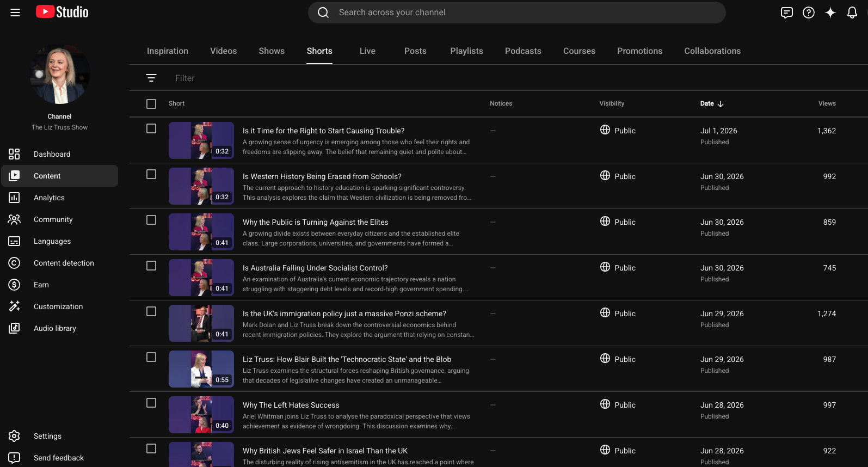This screenshot has height=467, width=868.
Task: Open the notifications bell
Action: 852,13
